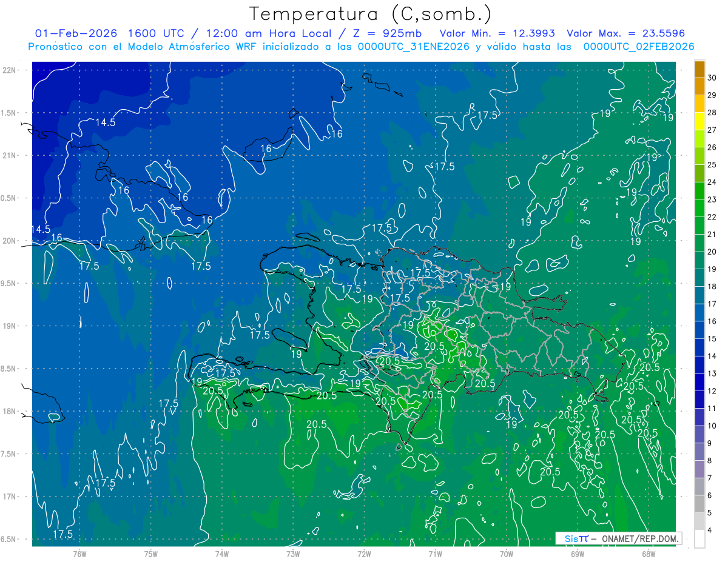Click yellow legend swatch between 27 and 28

click(699, 121)
